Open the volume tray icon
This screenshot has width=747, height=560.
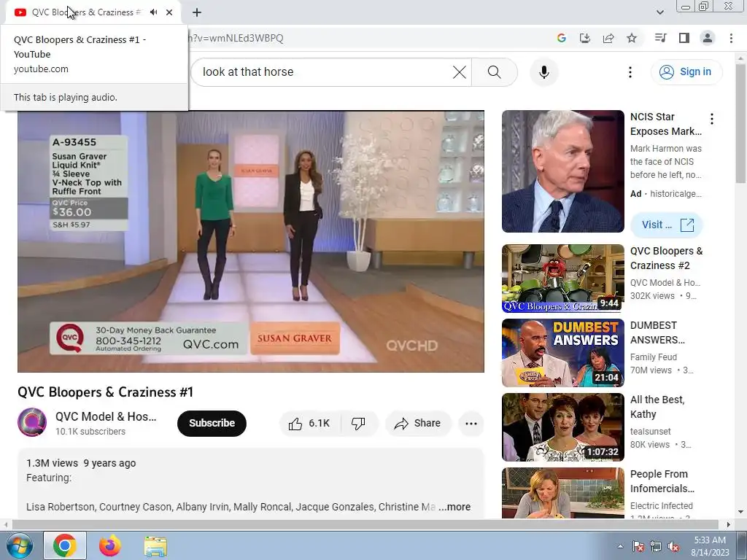673,546
